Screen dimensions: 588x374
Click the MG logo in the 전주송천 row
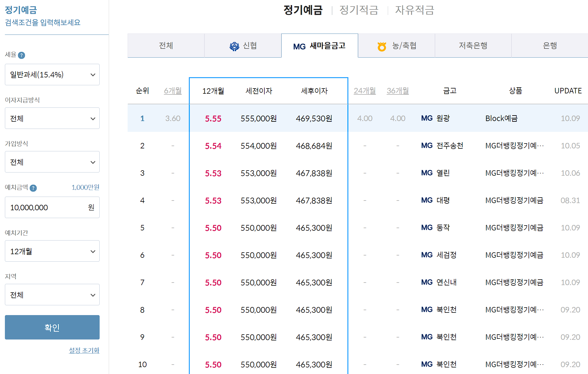pyautogui.click(x=427, y=146)
